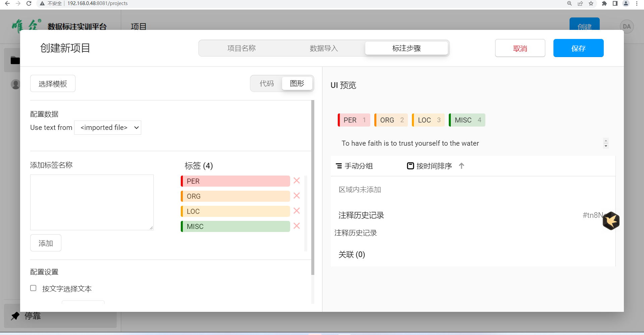Switch editor to 图形 mode
Image resolution: width=644 pixels, height=335 pixels.
tap(297, 84)
